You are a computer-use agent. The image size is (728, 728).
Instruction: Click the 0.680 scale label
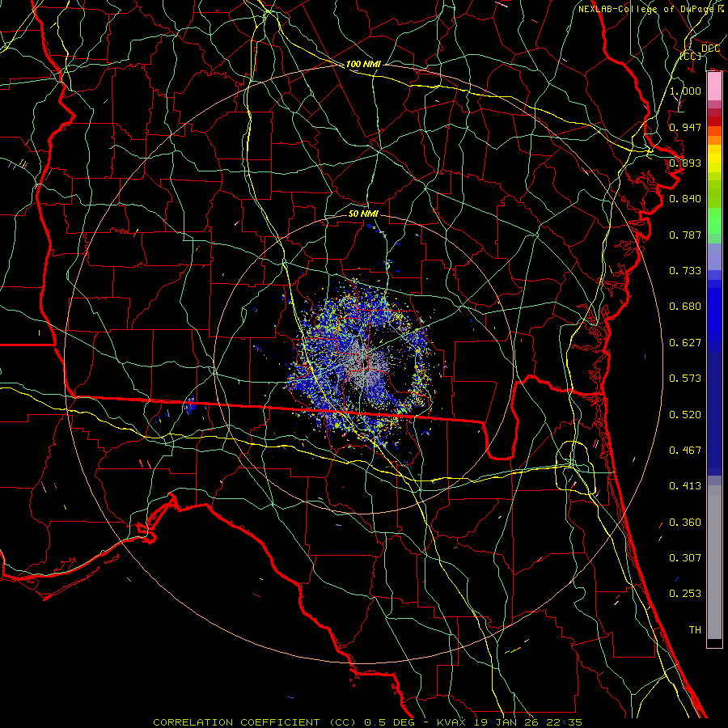[x=685, y=307]
